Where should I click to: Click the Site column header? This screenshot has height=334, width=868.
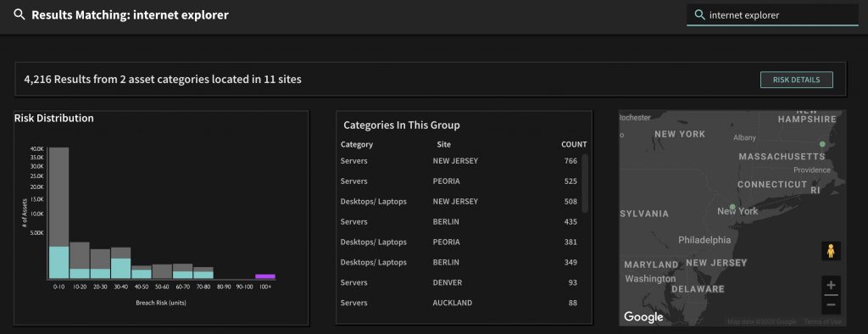(x=444, y=145)
